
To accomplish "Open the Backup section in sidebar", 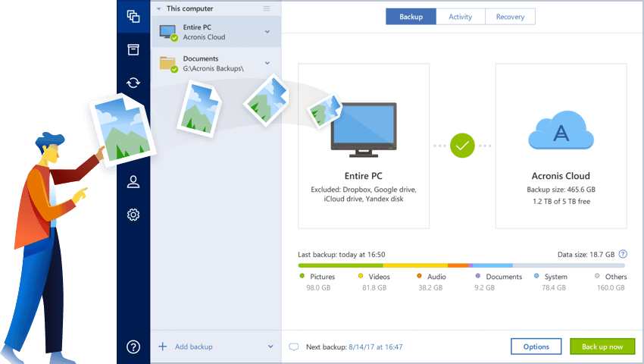I will [x=133, y=16].
